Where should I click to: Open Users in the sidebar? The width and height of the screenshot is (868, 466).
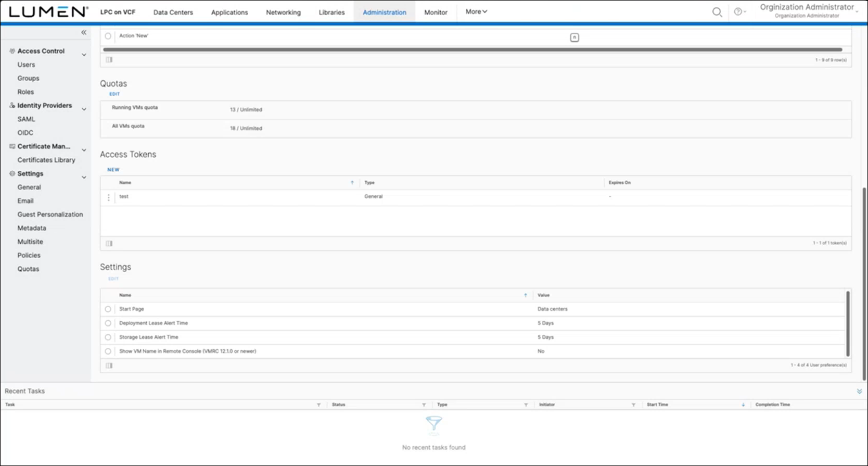click(27, 65)
